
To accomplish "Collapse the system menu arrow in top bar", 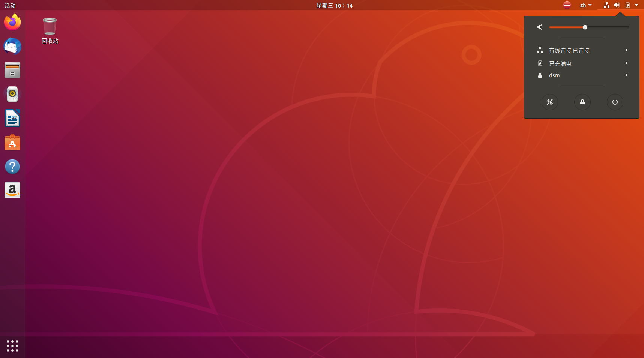I will [636, 5].
